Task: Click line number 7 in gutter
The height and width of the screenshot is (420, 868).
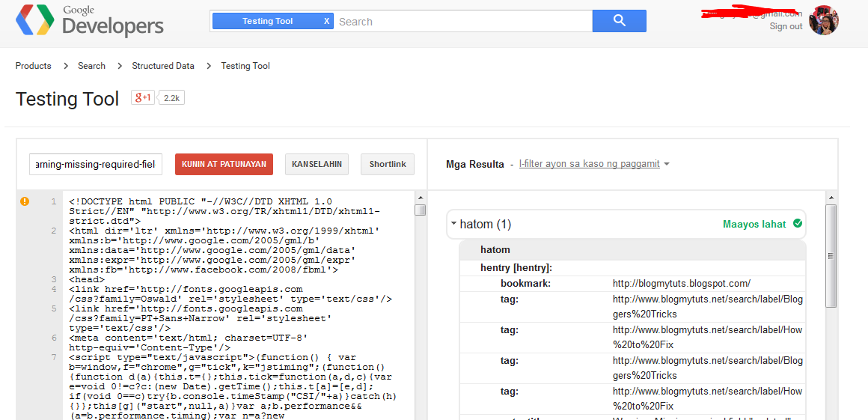Action: point(54,357)
